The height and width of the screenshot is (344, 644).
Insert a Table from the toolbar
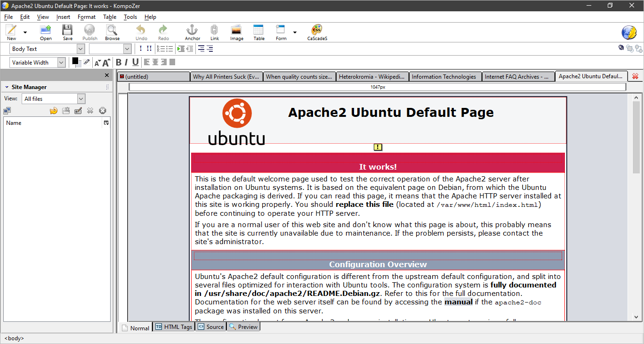pos(259,33)
